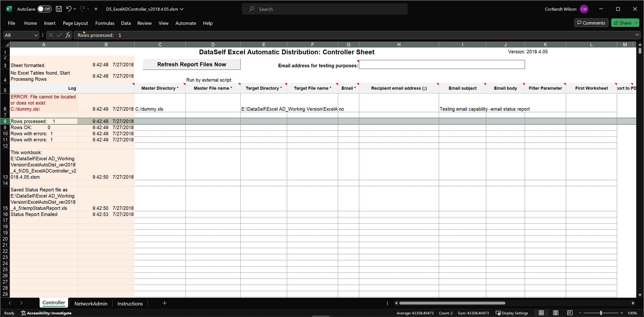The image size is (644, 317).
Task: Open Display Settings in status bar
Action: point(512,313)
